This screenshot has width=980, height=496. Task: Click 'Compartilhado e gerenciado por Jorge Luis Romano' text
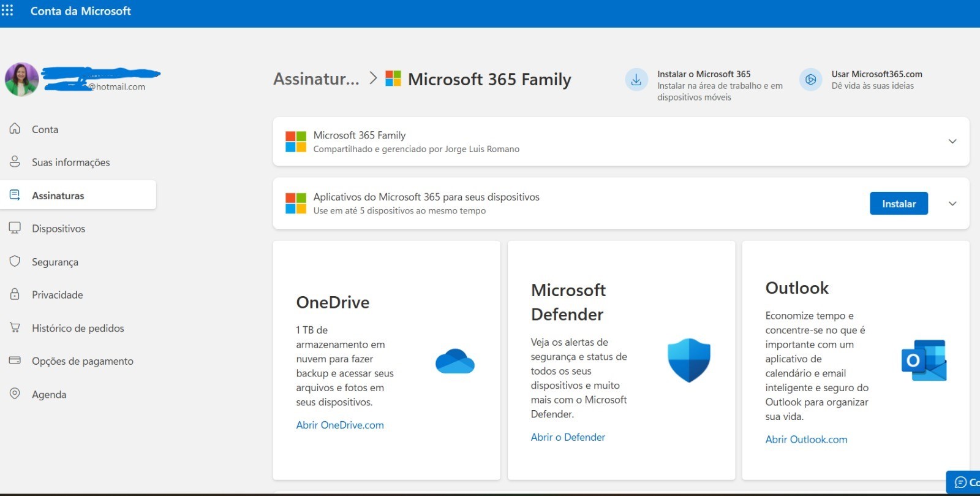[x=417, y=149]
